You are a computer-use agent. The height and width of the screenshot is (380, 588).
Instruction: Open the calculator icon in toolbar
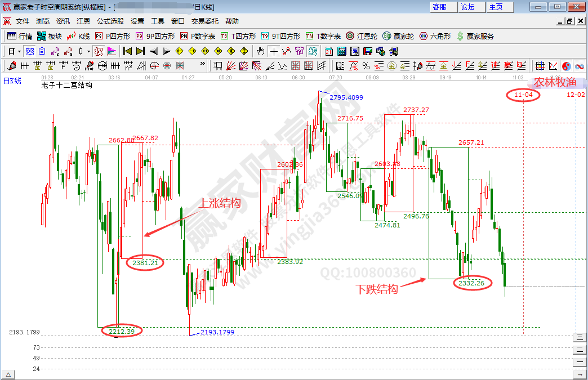tap(341, 51)
